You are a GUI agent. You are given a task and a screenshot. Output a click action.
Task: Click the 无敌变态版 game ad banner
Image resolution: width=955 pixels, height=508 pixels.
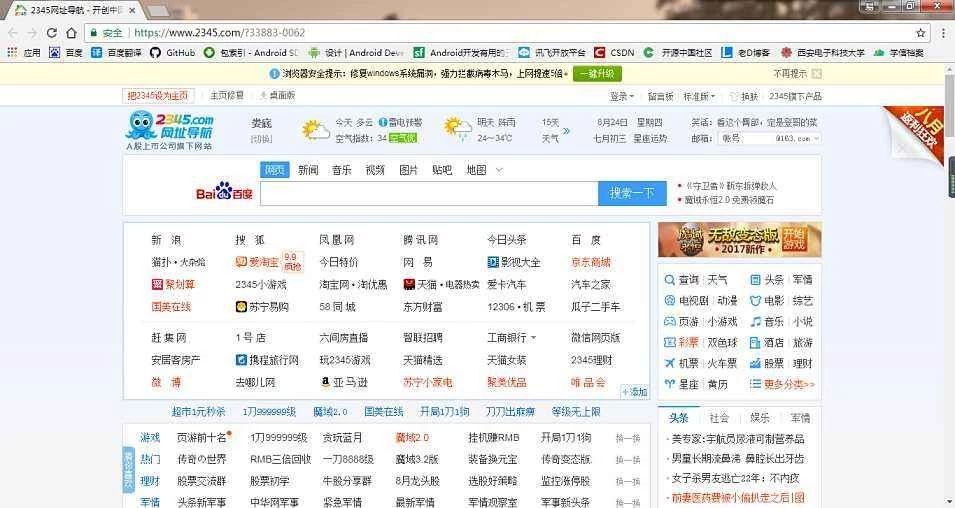pos(739,239)
